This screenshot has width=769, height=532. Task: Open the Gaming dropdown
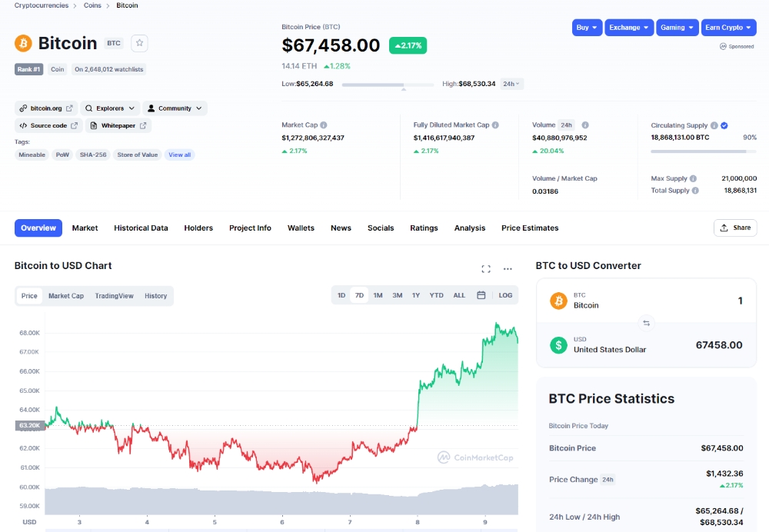pos(677,28)
